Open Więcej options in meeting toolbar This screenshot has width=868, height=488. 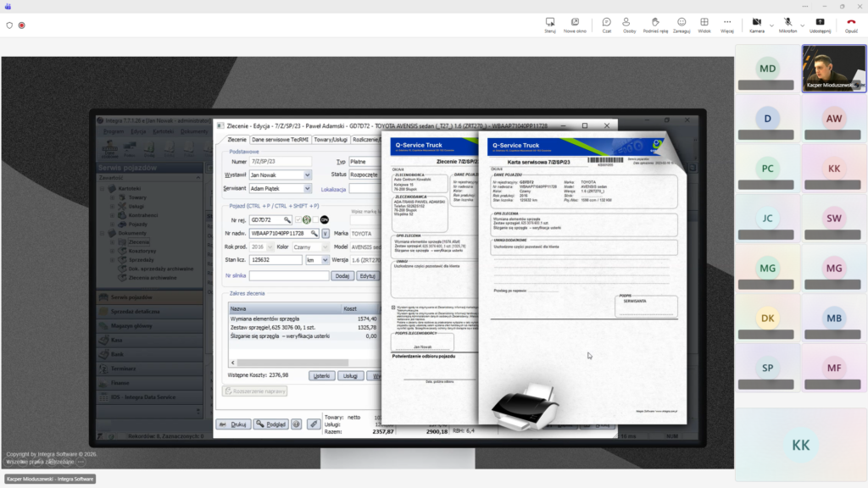727,23
